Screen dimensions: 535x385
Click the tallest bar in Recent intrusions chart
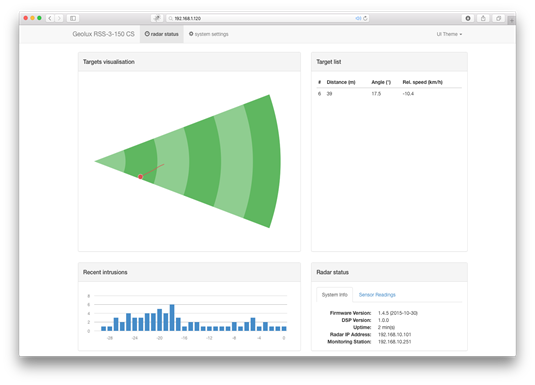point(172,317)
